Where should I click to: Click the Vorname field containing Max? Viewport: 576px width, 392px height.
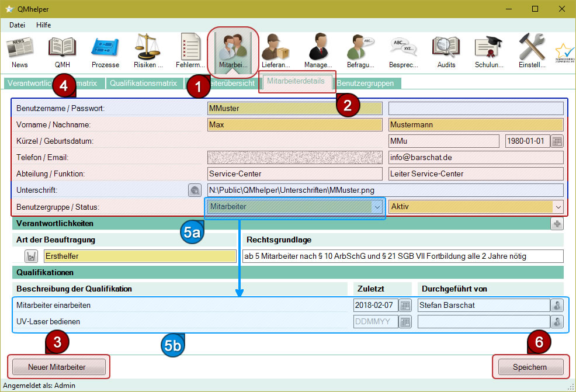[x=294, y=124]
